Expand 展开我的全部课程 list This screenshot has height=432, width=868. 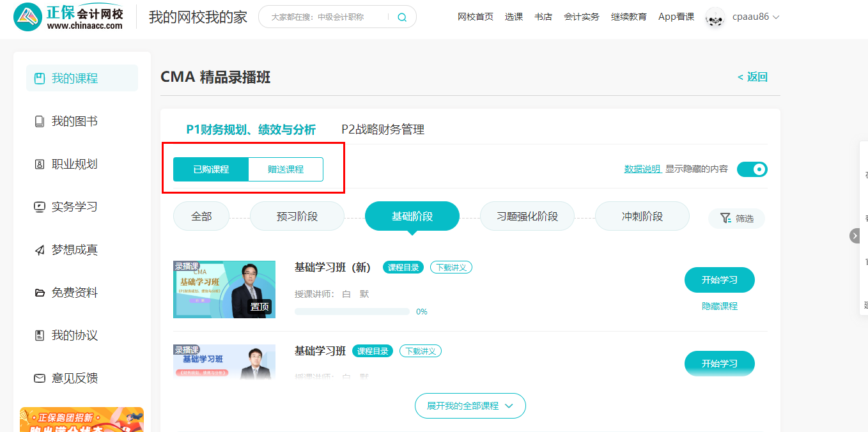470,406
